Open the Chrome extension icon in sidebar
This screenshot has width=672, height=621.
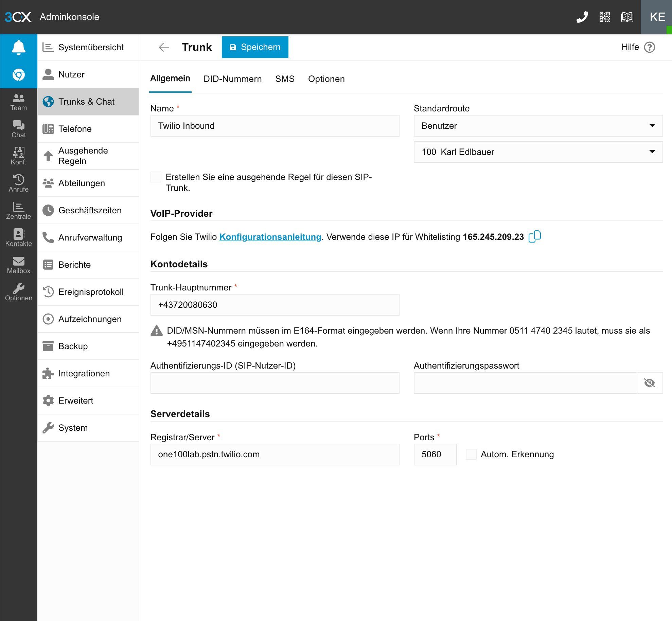pos(19,74)
